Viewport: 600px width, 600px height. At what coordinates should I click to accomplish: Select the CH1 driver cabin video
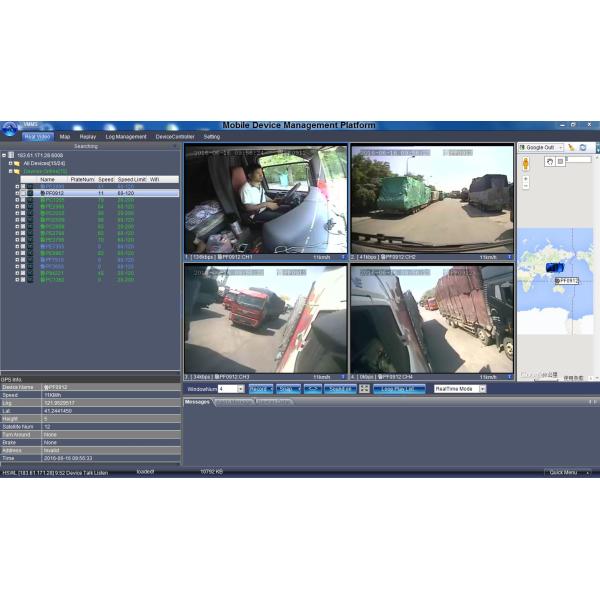tap(266, 198)
